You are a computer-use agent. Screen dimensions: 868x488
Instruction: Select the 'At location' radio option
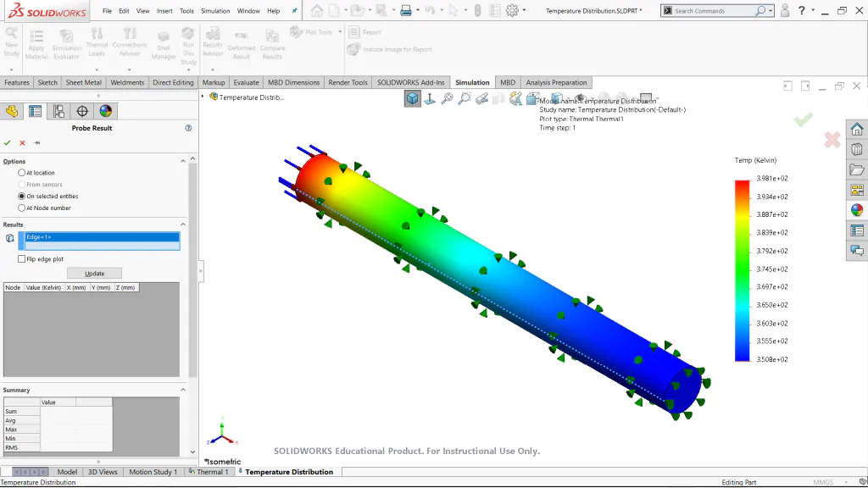click(x=21, y=173)
